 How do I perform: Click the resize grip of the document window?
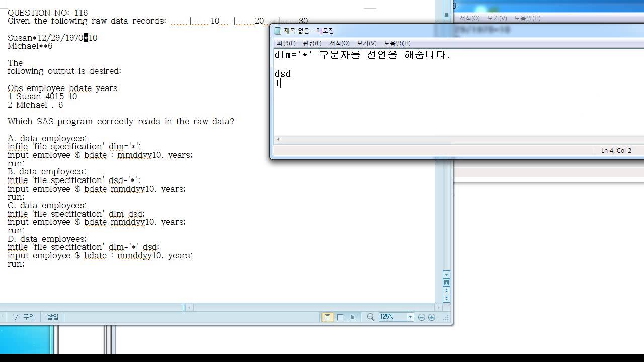446,318
